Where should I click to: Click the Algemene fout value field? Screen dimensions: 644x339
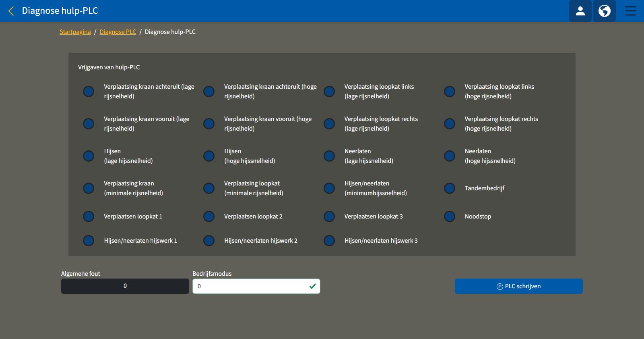pyautogui.click(x=125, y=286)
